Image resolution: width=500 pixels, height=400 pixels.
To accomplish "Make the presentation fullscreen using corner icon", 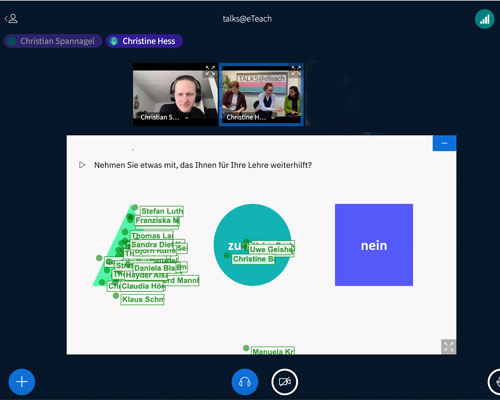I will tap(449, 347).
